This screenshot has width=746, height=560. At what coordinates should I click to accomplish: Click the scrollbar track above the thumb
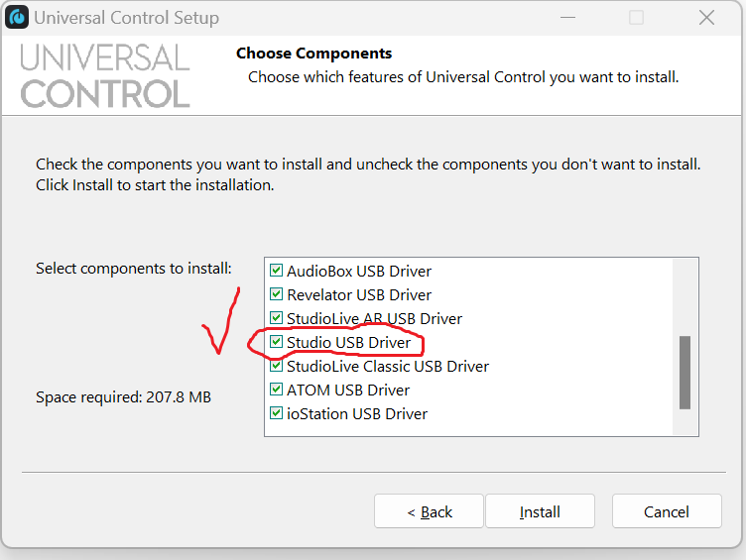pos(684,297)
